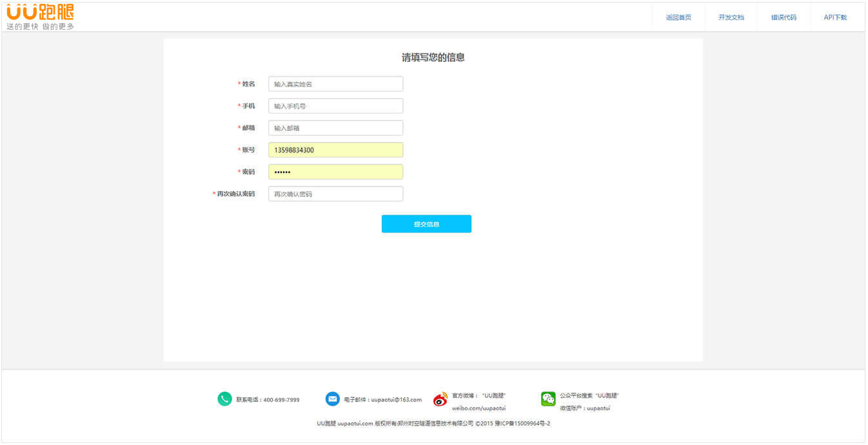Select the 邮箱 email input box

pyautogui.click(x=335, y=128)
